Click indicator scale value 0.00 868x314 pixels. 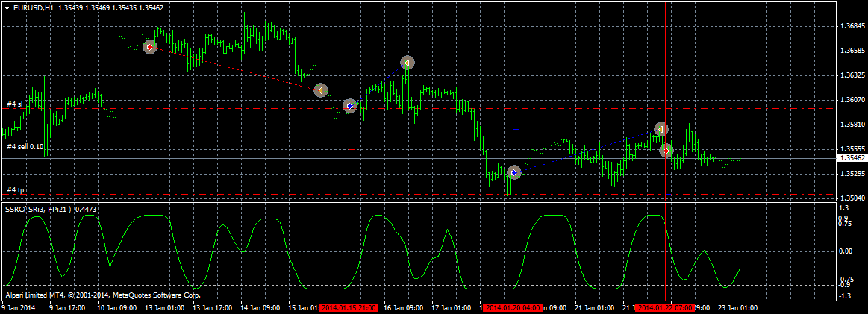846,251
